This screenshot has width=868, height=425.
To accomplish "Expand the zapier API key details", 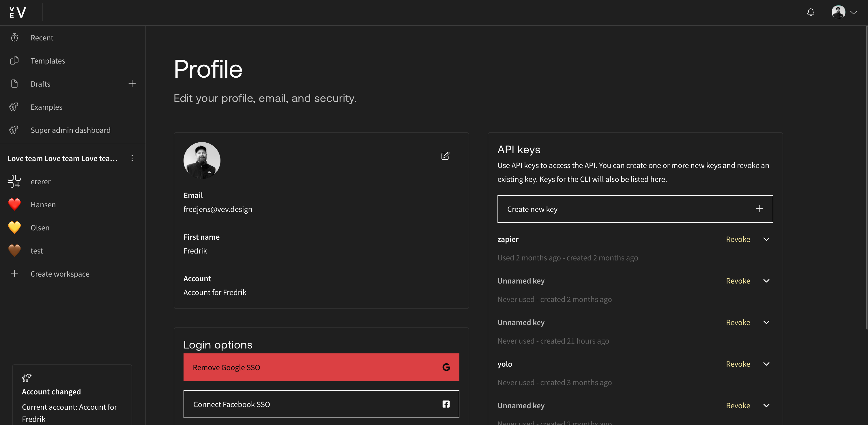I will [766, 239].
